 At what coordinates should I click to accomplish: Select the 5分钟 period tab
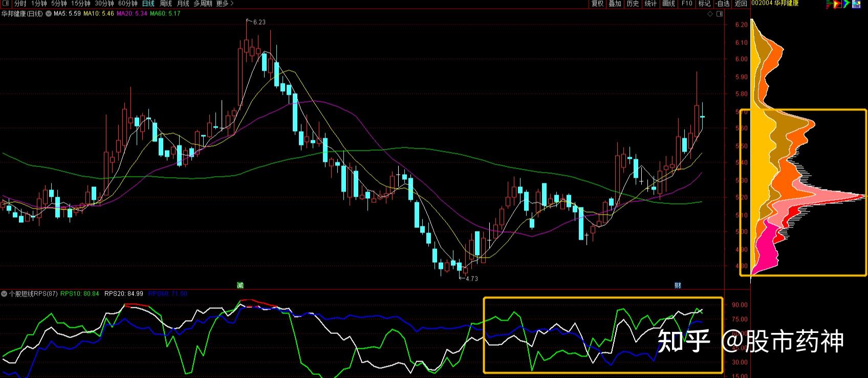coord(59,4)
